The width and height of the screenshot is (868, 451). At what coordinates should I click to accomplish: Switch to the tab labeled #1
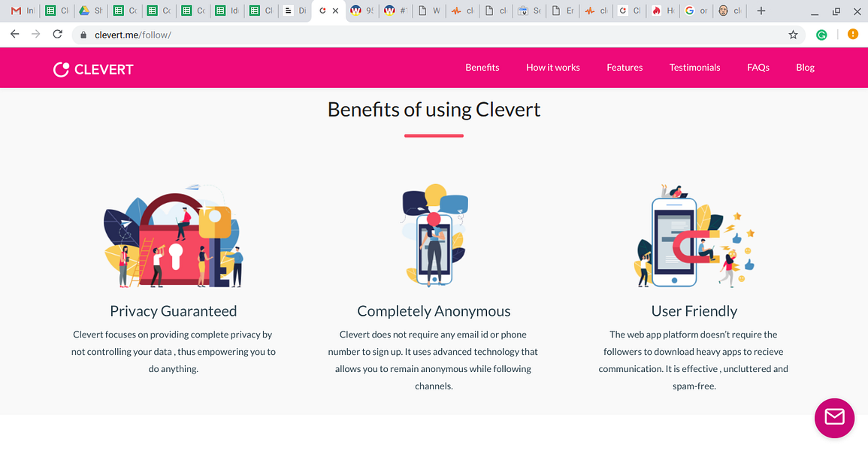click(x=396, y=11)
